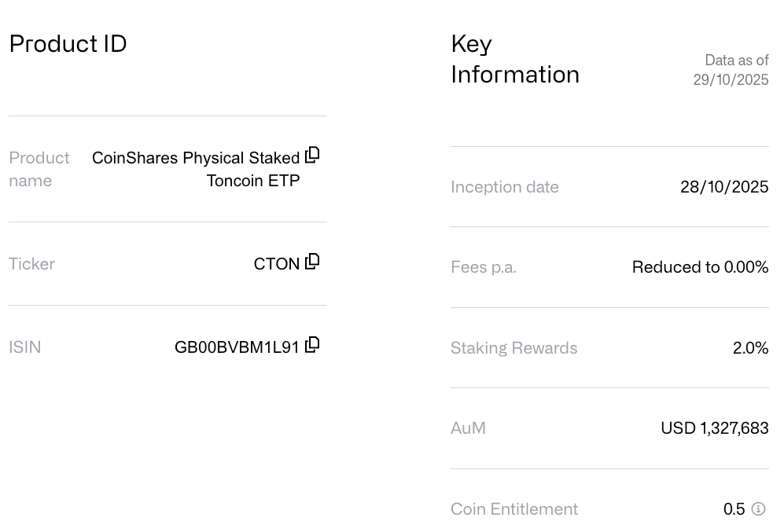Click the Data as of 29/10/2025 text

pos(731,70)
